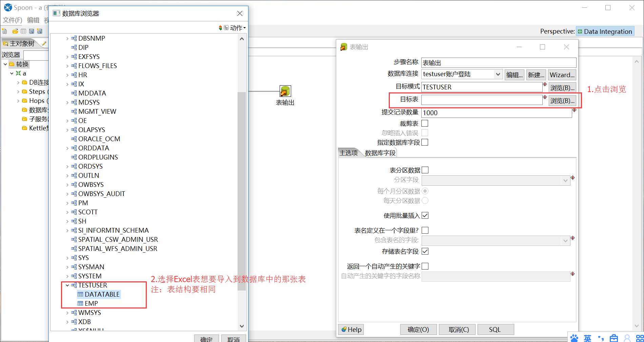This screenshot has width=644, height=342.
Task: Toggle the 表分区数据 checkbox
Action: click(x=425, y=170)
